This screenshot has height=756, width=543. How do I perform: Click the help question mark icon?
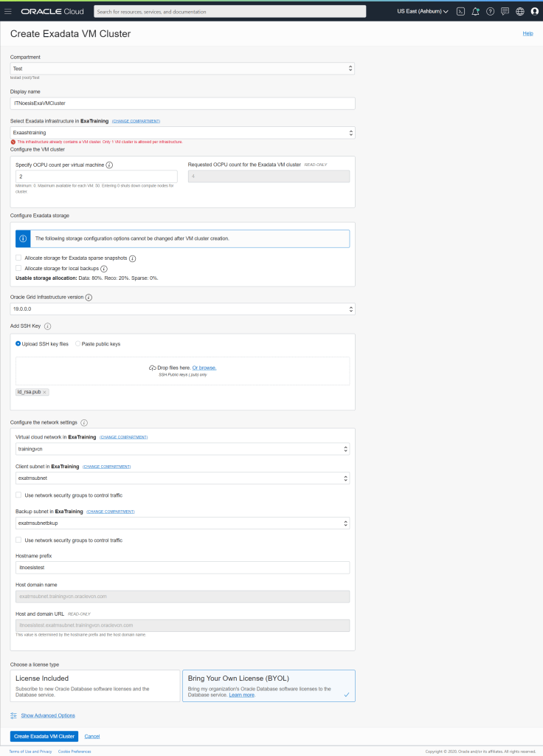pos(490,11)
